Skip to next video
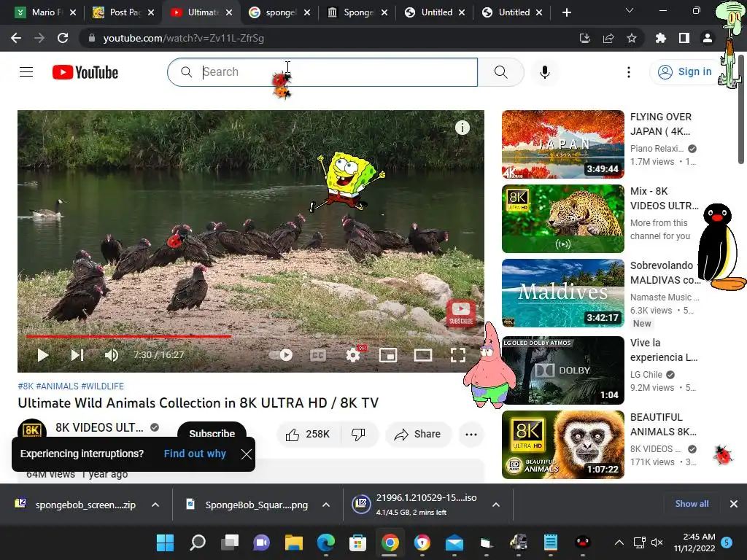 (x=77, y=355)
